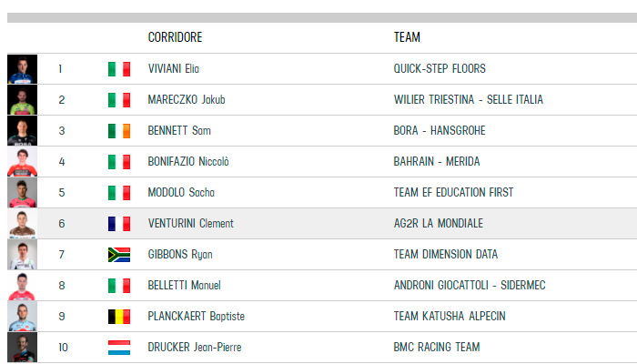This screenshot has height=364, width=637.
Task: Open the BORA - HANSGROHE team entry
Action: pos(440,131)
